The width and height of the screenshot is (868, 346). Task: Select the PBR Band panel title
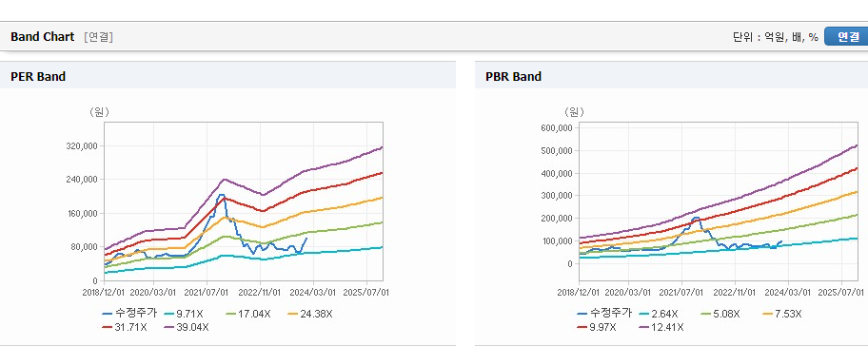(x=513, y=77)
